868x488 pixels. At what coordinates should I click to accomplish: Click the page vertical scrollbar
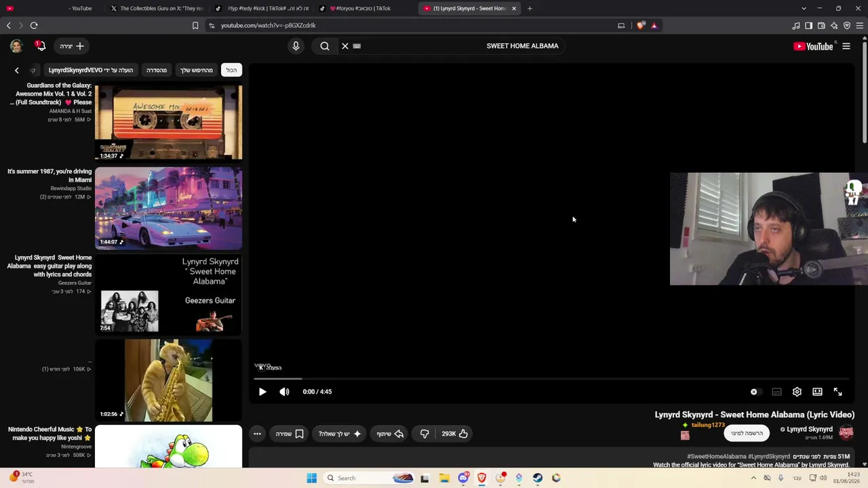[x=864, y=91]
